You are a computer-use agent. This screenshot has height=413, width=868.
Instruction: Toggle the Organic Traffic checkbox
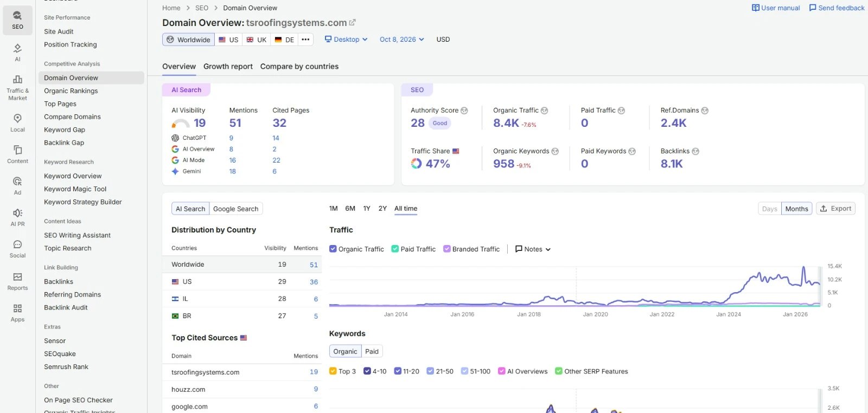click(333, 249)
